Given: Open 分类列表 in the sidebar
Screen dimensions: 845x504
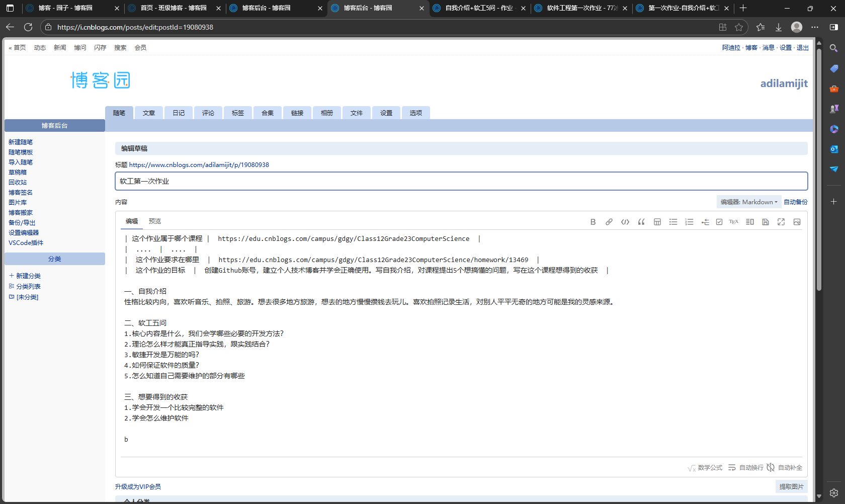Looking at the screenshot, I should coord(27,286).
